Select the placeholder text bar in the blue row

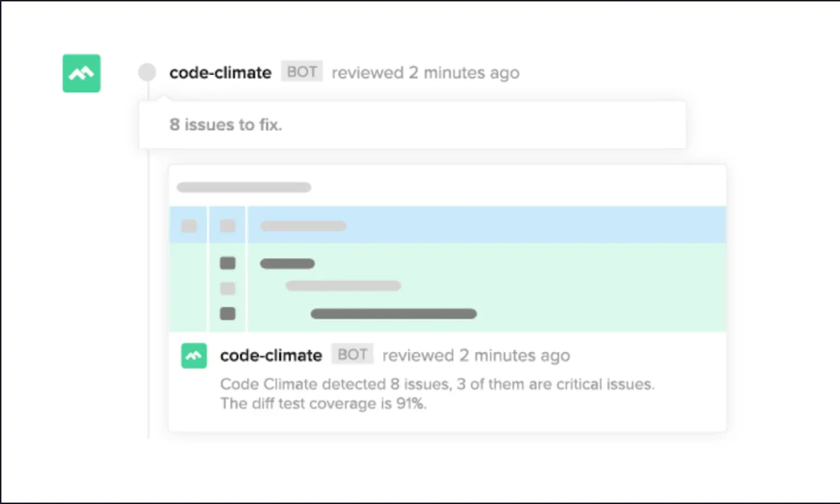coord(303,226)
